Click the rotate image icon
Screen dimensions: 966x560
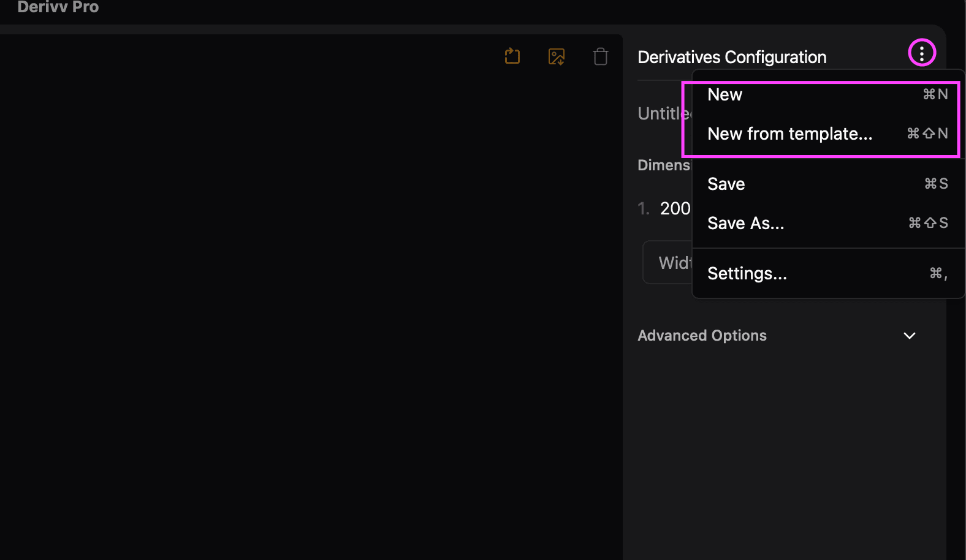coord(512,56)
